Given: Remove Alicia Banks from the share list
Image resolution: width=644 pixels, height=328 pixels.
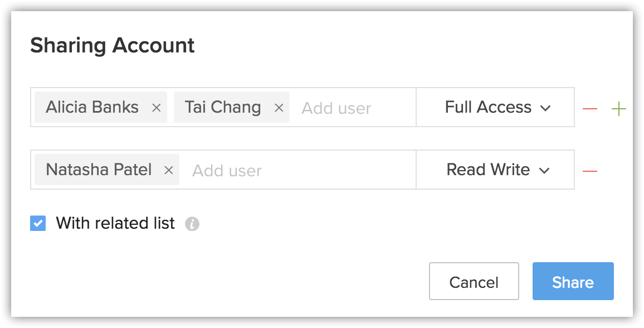Looking at the screenshot, I should [x=156, y=108].
